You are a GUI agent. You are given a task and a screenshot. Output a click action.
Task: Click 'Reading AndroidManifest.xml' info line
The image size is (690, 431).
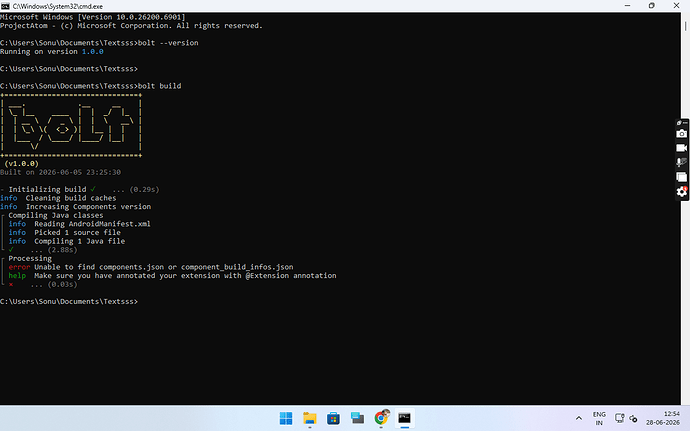80,224
